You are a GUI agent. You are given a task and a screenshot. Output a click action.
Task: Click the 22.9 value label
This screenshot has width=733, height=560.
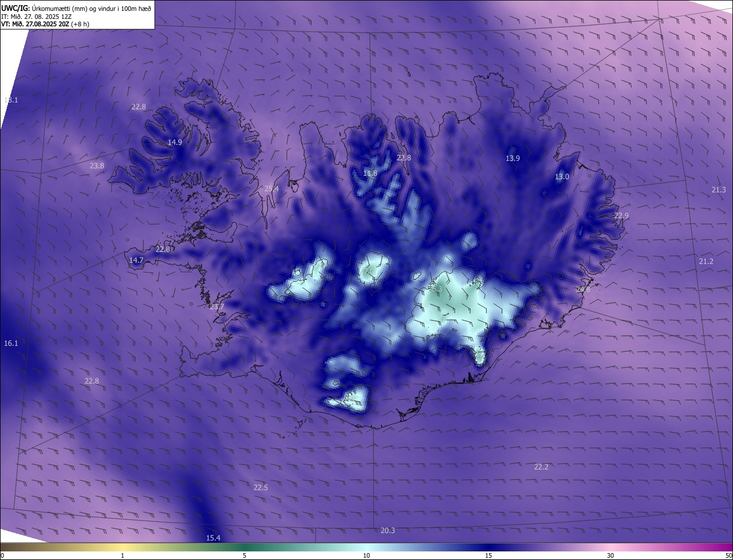click(x=621, y=215)
